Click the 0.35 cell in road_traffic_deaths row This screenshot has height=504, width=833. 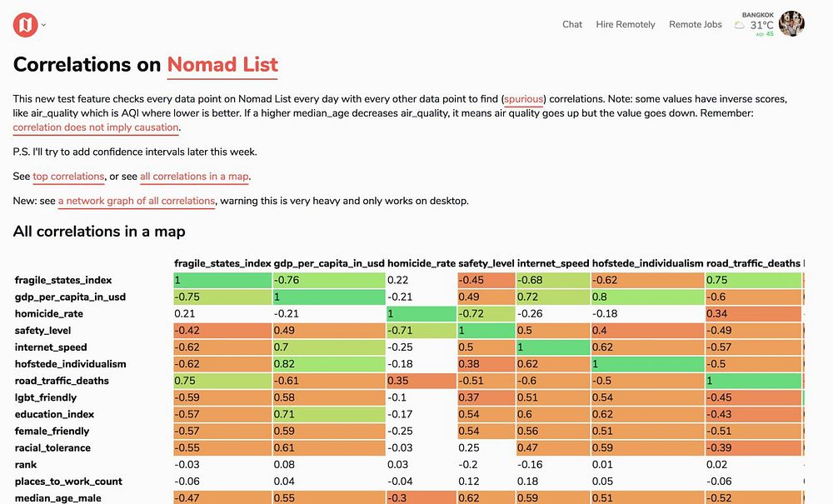[421, 381]
